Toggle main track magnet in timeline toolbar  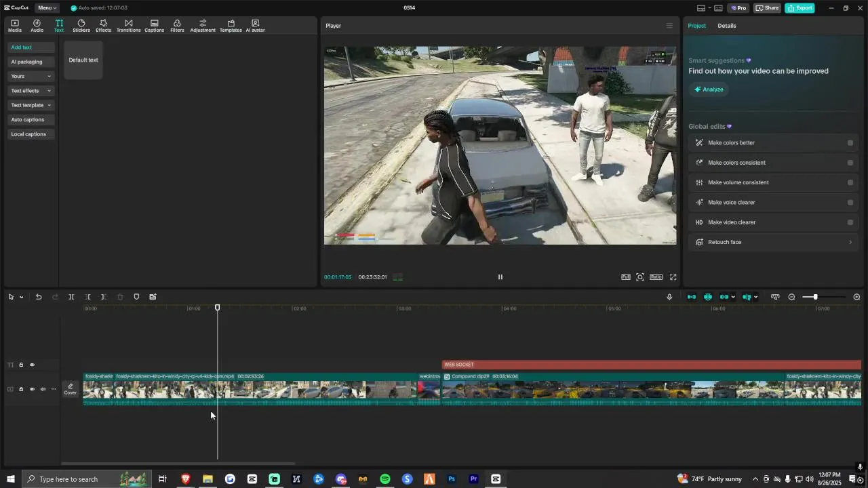tap(691, 297)
